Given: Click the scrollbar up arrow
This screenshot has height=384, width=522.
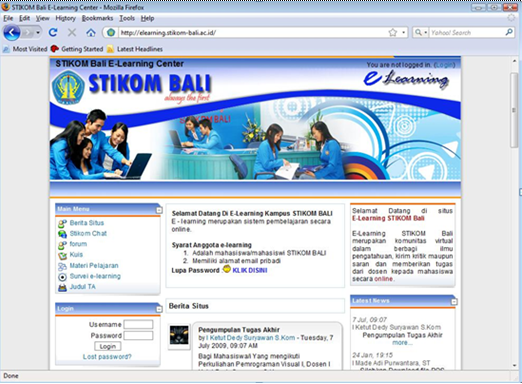Looking at the screenshot, I should [x=514, y=61].
